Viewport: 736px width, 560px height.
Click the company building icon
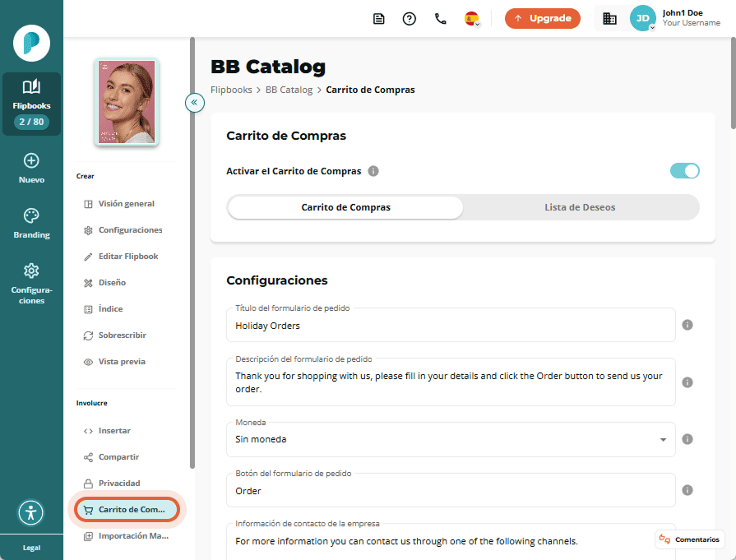[609, 19]
